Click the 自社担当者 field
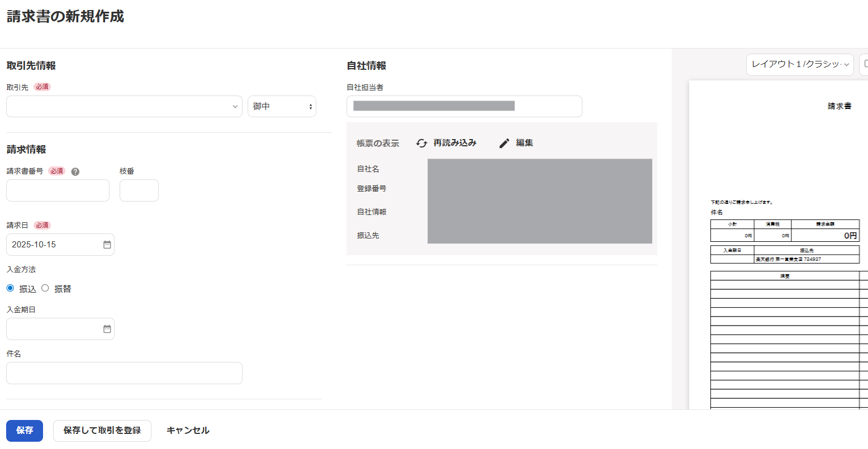 (464, 107)
